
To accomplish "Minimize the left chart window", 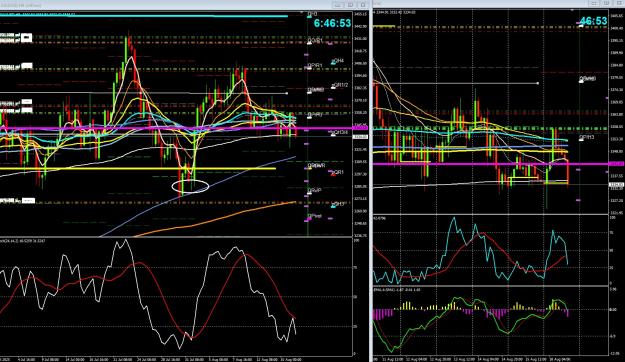I will [x=338, y=5].
